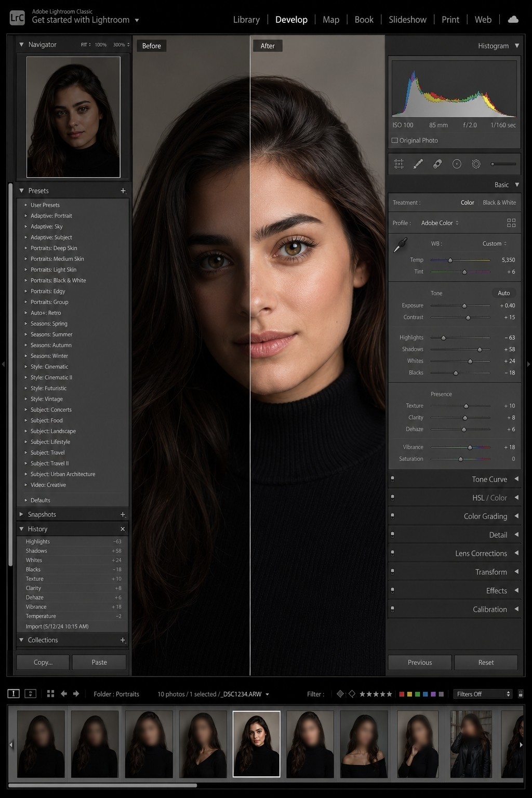Click the cloud sync icon
The image size is (532, 798).
pos(513,19)
